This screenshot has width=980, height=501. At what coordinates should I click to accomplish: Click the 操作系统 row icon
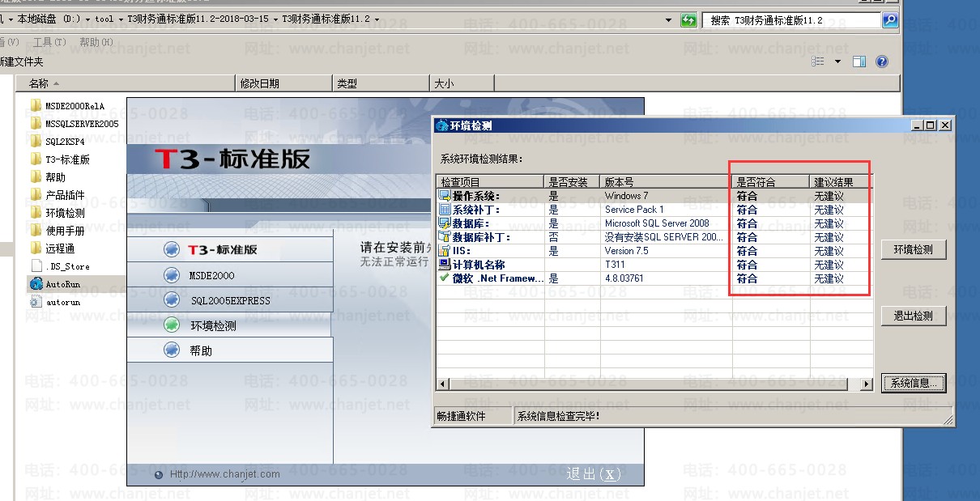pos(444,196)
